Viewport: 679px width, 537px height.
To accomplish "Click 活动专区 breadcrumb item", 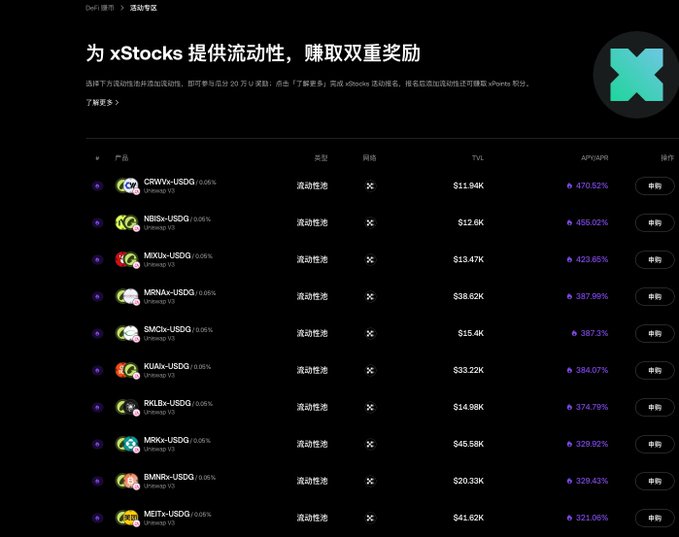I will [x=143, y=8].
